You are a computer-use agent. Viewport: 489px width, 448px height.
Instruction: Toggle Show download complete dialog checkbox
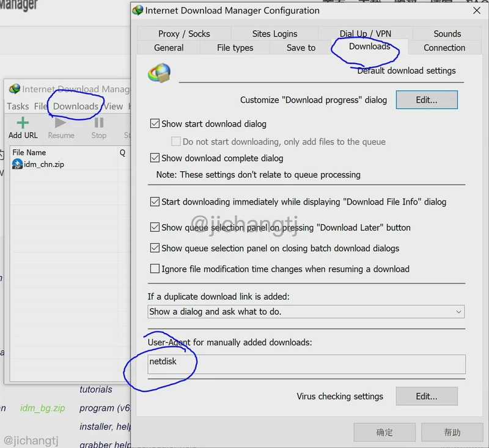(x=155, y=158)
